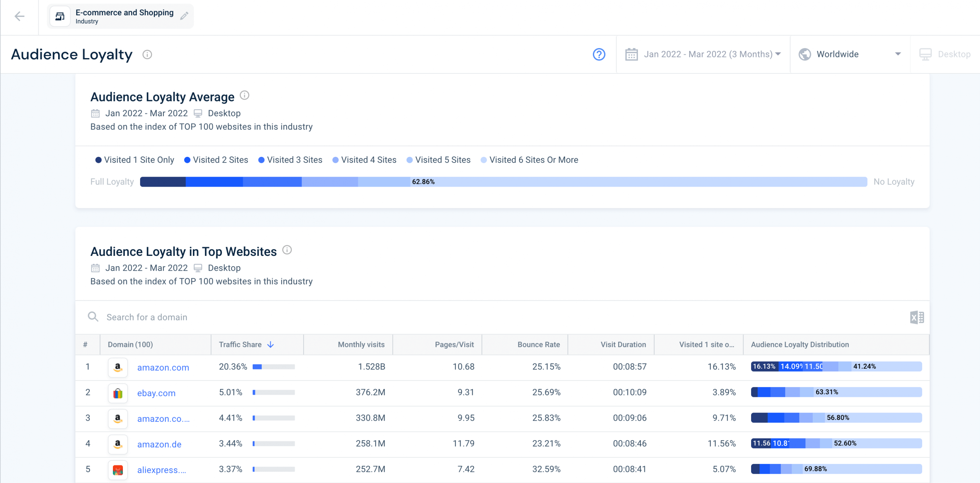Click the info icon beside Audience Loyalty title

point(147,54)
